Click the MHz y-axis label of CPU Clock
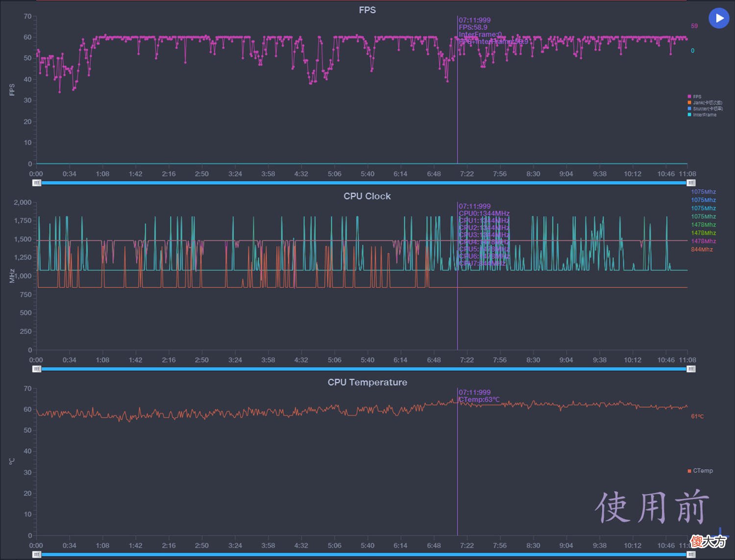735x560 pixels. click(x=12, y=276)
